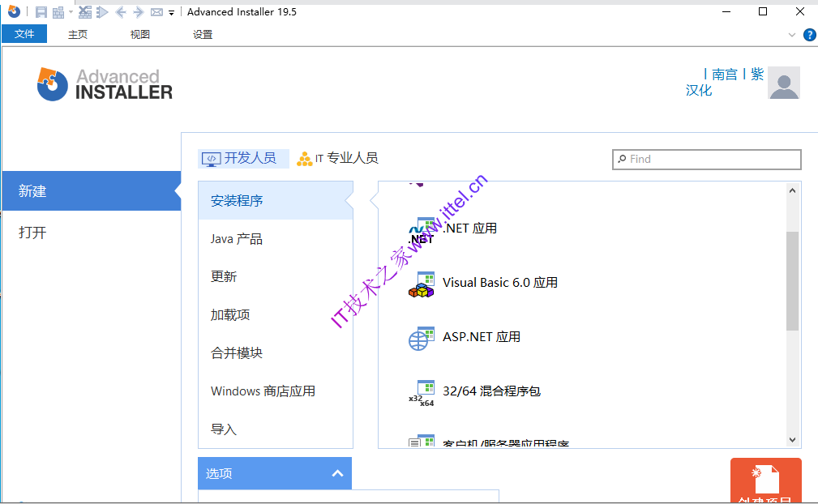
Task: Open the 文件 menu tab
Action: [24, 34]
